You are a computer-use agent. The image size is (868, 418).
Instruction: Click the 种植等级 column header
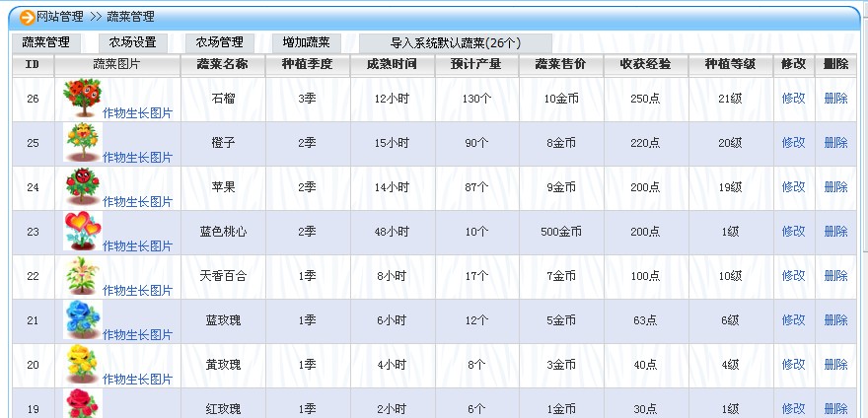730,65
